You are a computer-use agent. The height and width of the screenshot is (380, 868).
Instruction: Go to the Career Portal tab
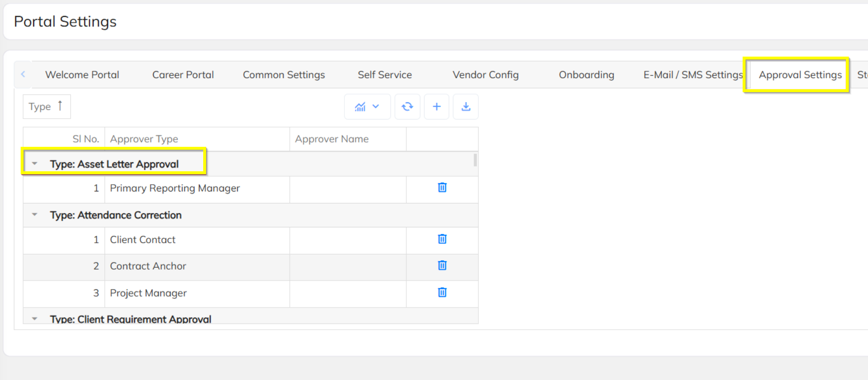pos(183,75)
